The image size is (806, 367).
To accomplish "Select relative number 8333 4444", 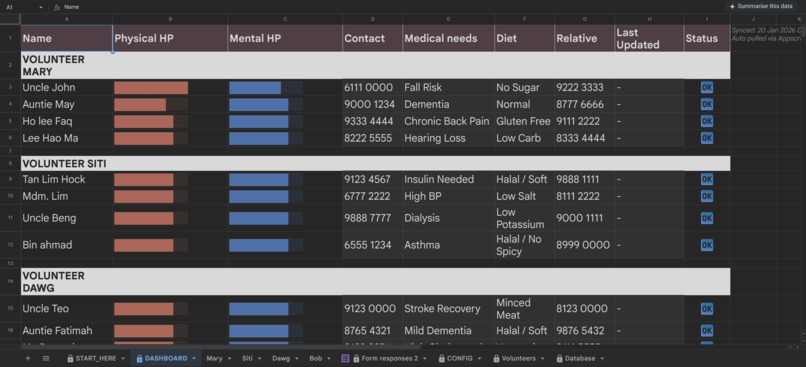I will pos(584,138).
